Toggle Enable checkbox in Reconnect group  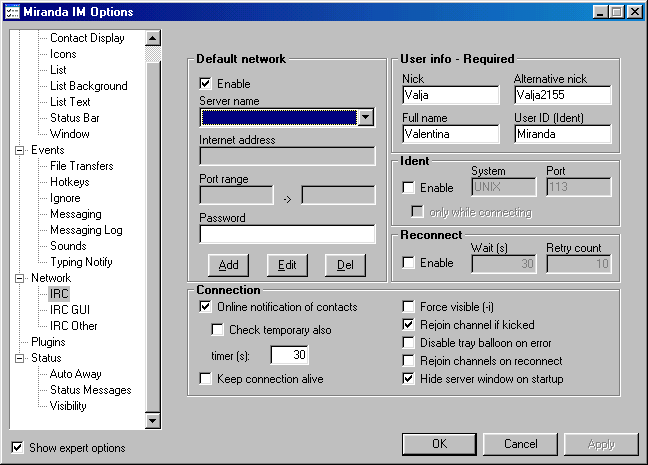[x=408, y=262]
